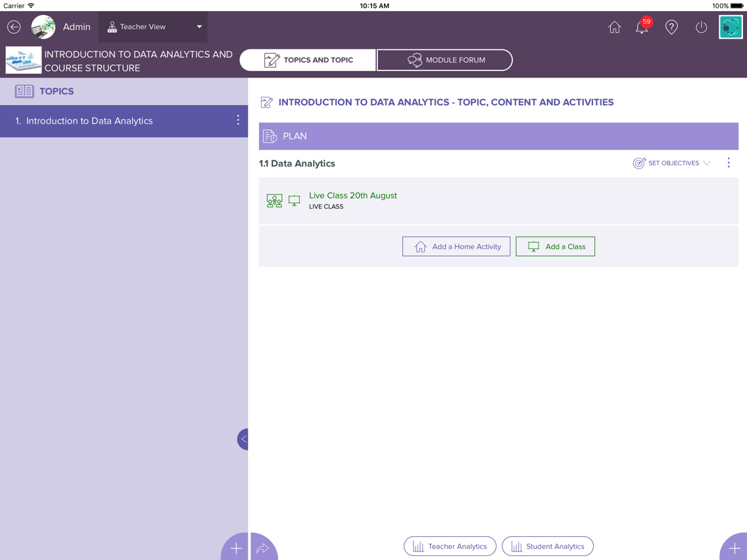Expand the Teacher View dropdown
This screenshot has width=747, height=560.
click(153, 27)
